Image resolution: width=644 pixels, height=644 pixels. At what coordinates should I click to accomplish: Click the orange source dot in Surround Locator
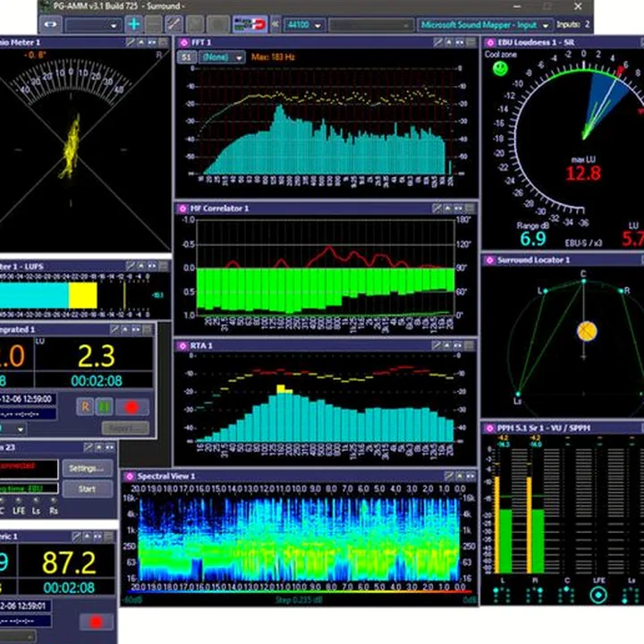click(x=587, y=331)
